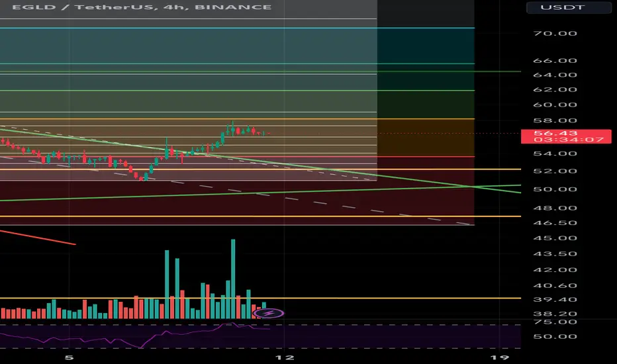Click the 64.00 price axis label

coord(555,75)
